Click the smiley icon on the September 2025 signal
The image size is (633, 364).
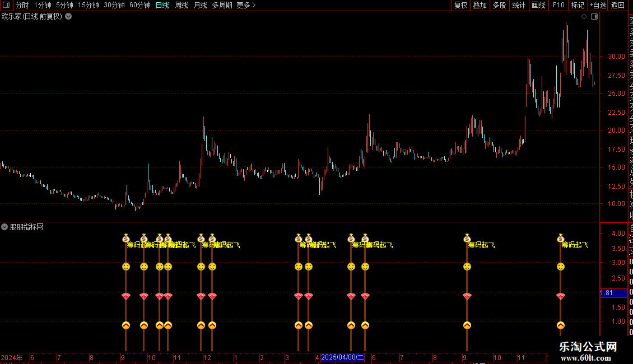coord(467,267)
